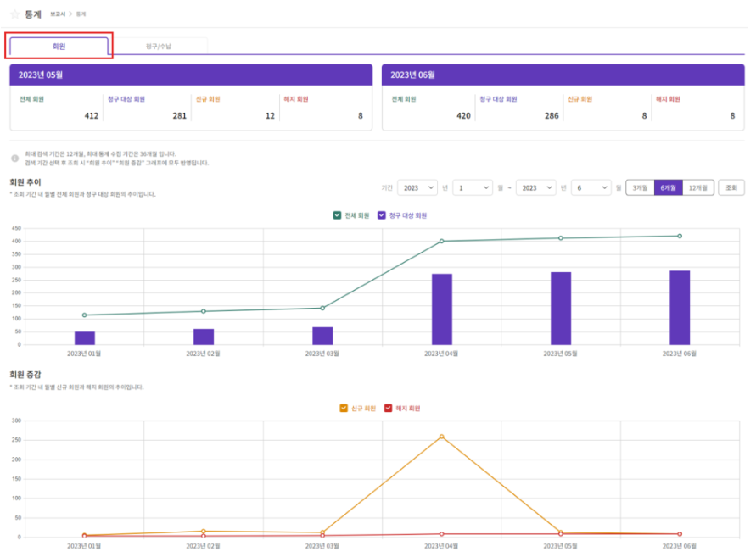Open the end year 2023 dropdown
Screen dimensions: 756x557
tap(536, 188)
